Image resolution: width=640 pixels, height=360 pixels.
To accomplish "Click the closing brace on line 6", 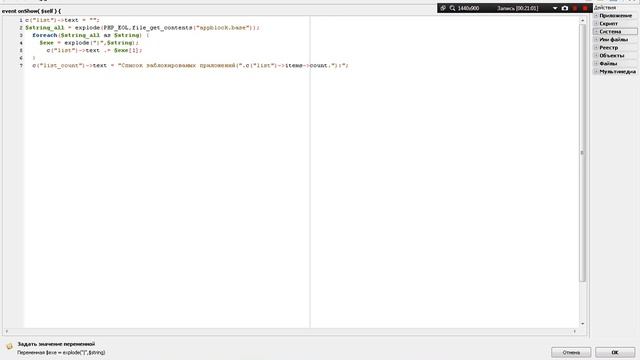I will click(34, 58).
